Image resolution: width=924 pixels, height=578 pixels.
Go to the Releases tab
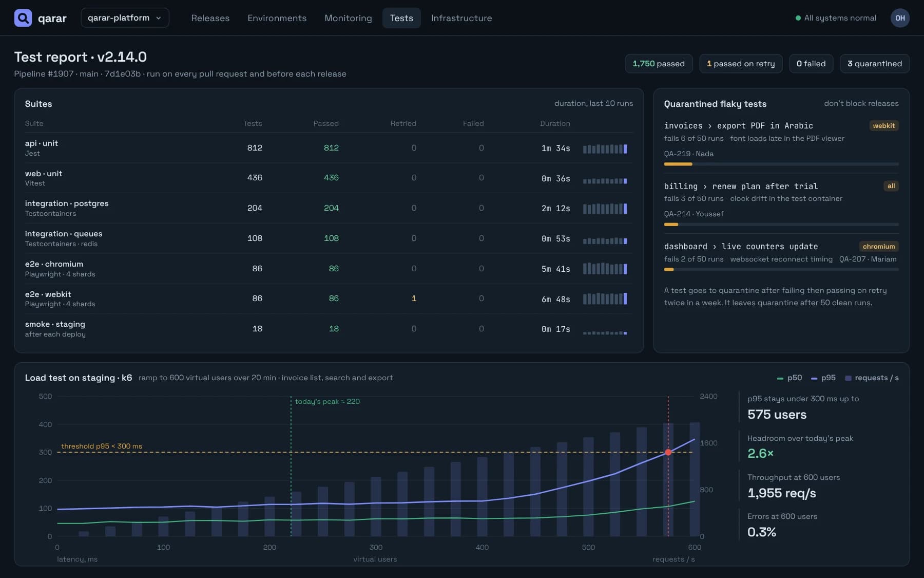[210, 18]
